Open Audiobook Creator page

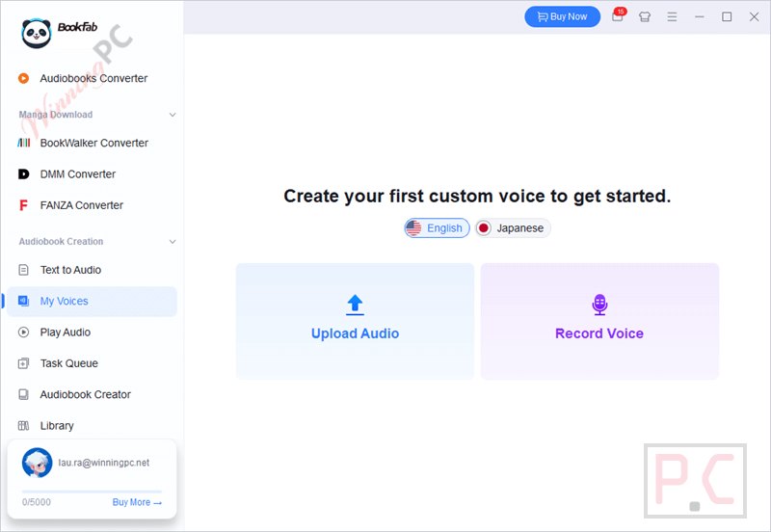(x=85, y=395)
